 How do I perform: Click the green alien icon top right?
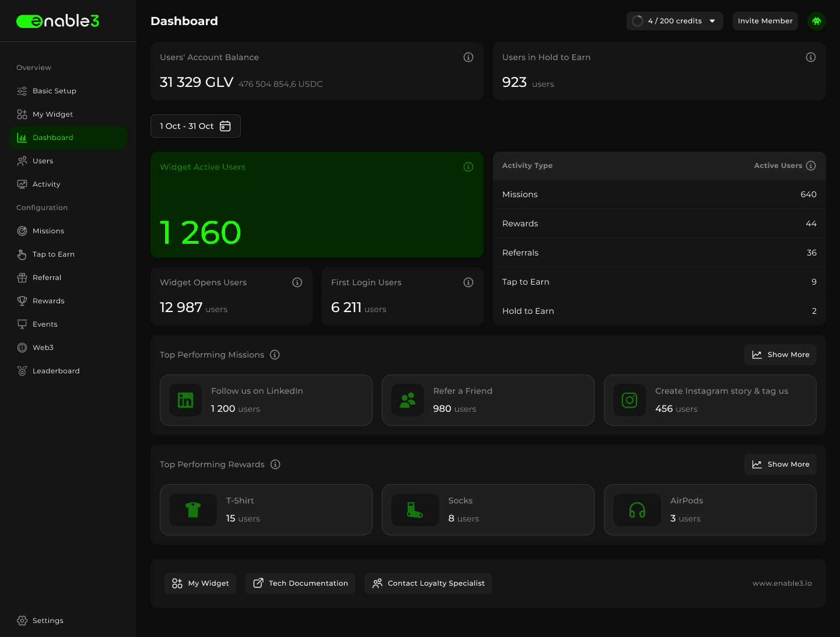click(816, 21)
